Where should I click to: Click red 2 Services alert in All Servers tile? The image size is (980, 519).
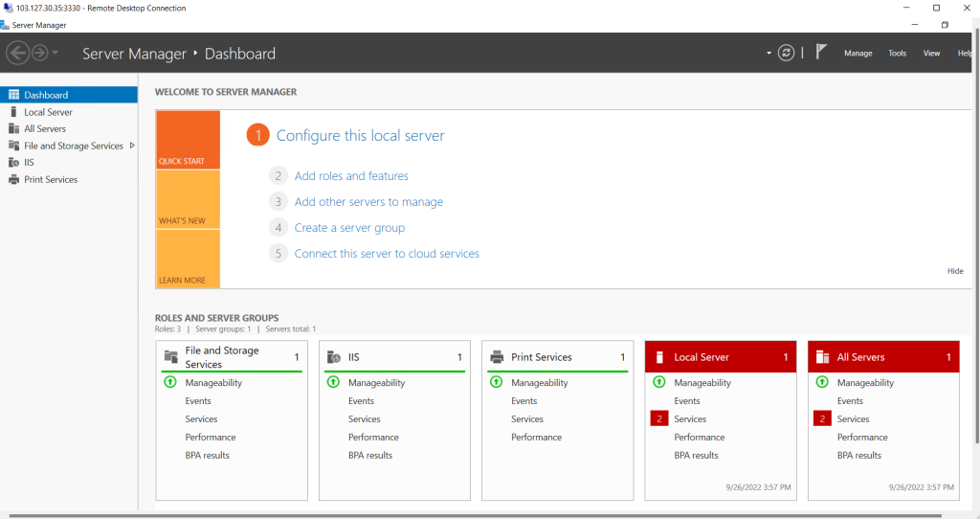[822, 419]
